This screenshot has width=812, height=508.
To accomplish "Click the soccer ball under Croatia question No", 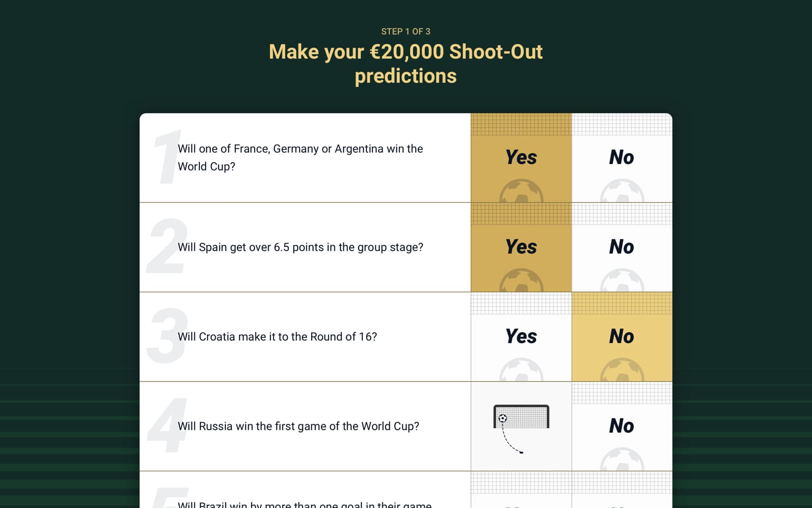I will (622, 370).
